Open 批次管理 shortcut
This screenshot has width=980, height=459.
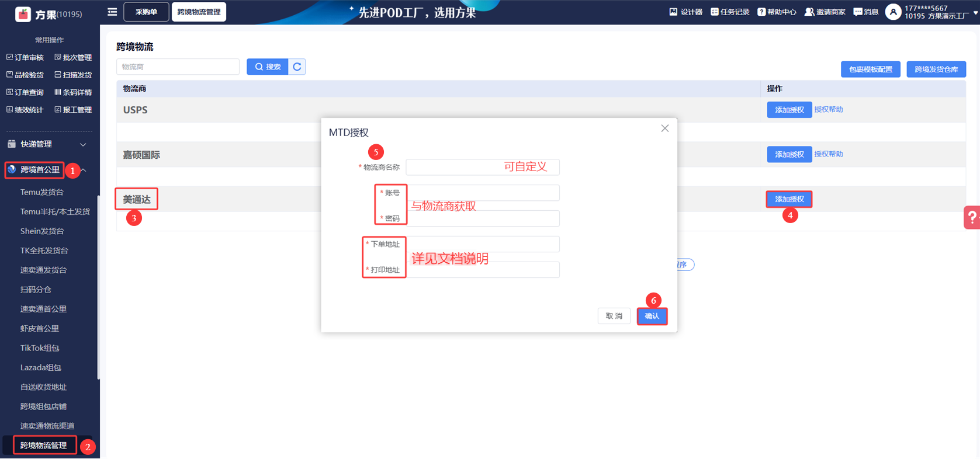tap(73, 57)
